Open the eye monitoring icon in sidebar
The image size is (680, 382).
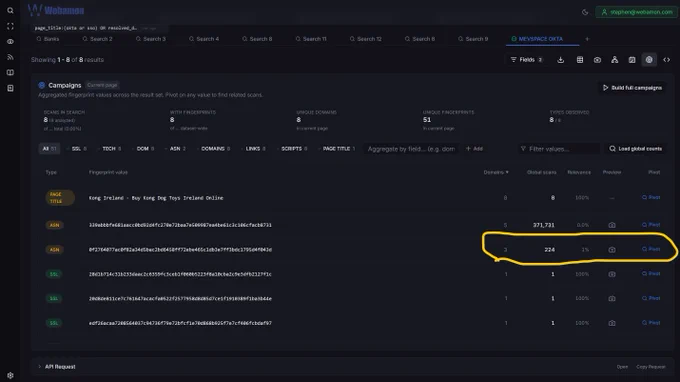pos(10,42)
